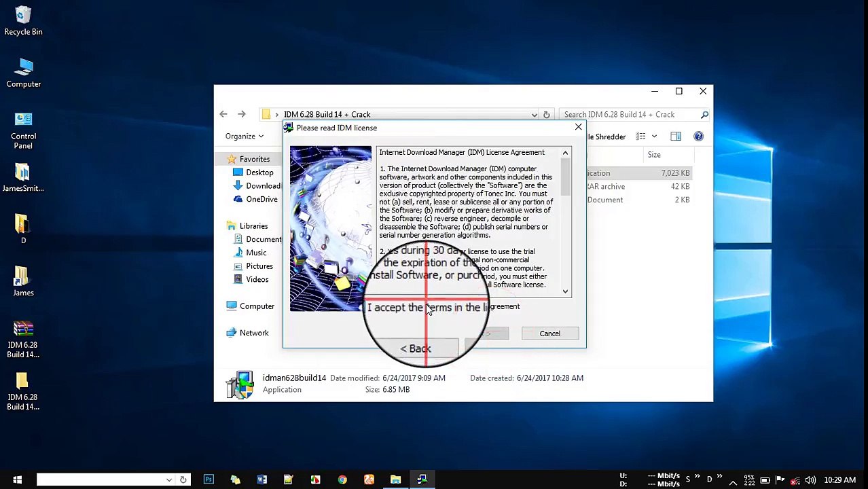
Task: Click the Explorer search magnifier icon
Action: pos(704,115)
